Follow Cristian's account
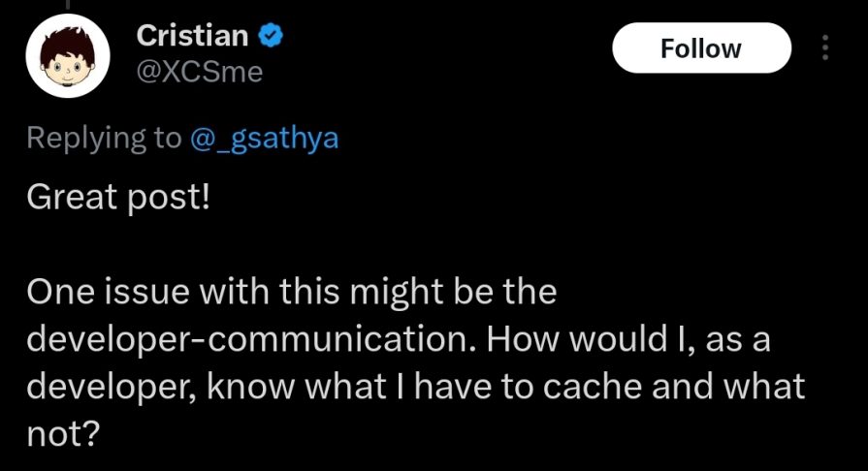868x471 pixels. (700, 48)
